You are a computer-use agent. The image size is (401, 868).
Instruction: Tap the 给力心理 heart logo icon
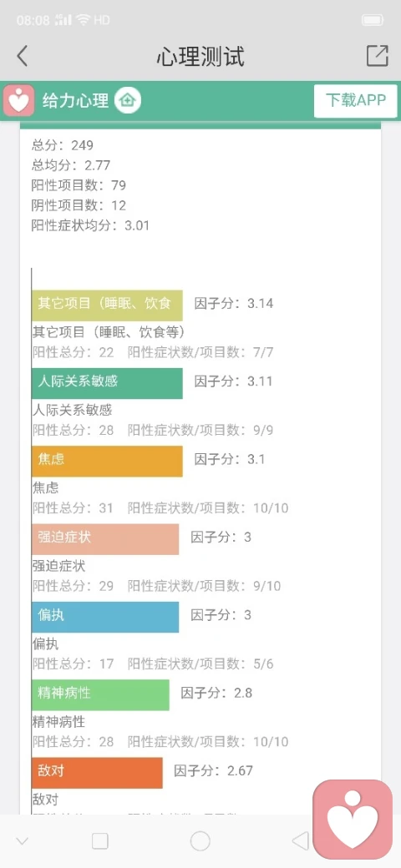pos(19,101)
